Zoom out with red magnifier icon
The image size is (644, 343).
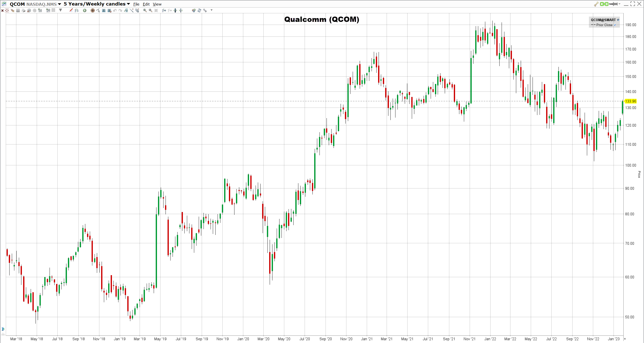pyautogui.click(x=150, y=10)
